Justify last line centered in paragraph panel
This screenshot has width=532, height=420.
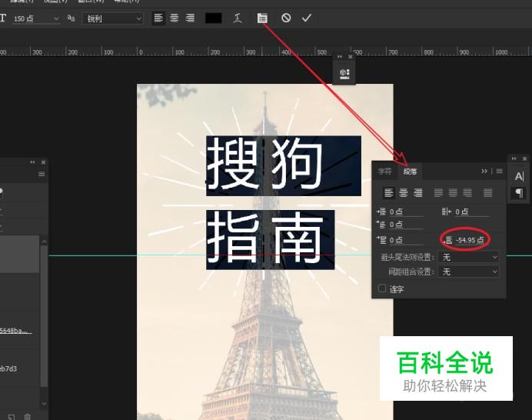pyautogui.click(x=453, y=193)
